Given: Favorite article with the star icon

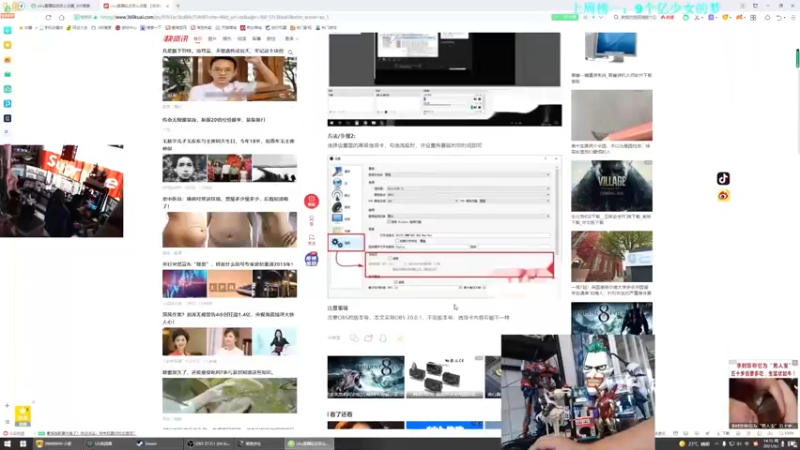Looking at the screenshot, I should 400,338.
